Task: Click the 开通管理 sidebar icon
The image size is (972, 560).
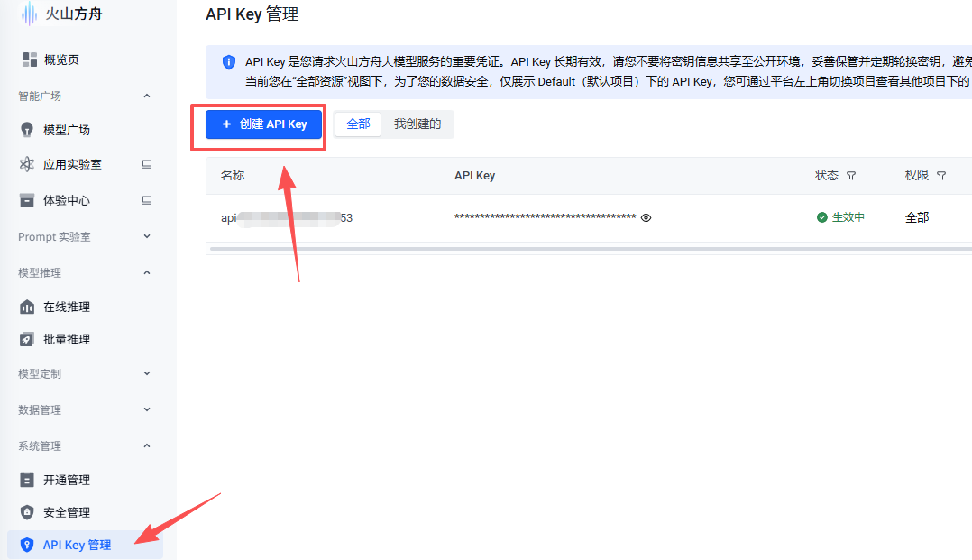Action: 27,480
